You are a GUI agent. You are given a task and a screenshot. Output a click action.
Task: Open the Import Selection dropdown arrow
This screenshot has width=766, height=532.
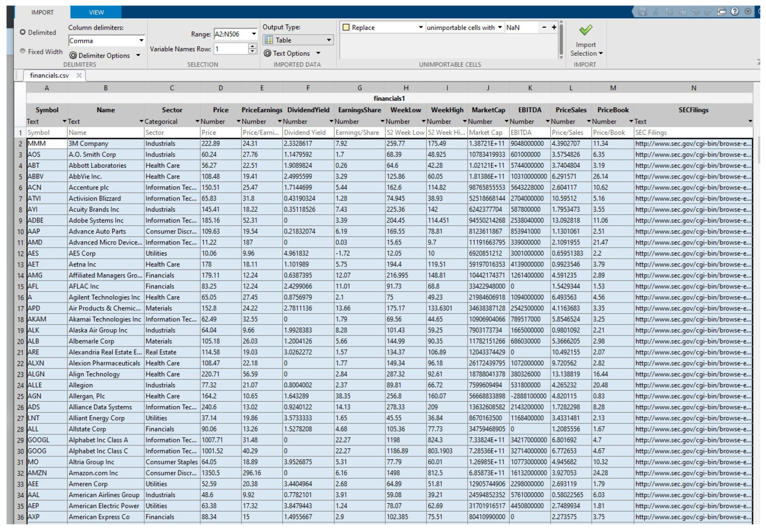point(601,53)
